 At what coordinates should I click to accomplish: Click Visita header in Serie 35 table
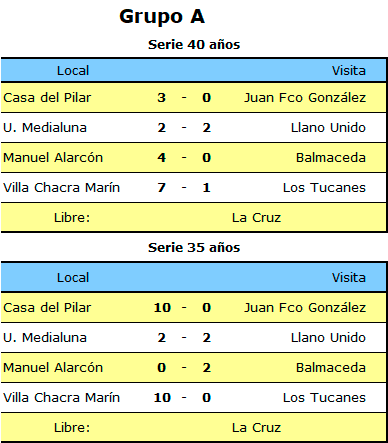click(349, 278)
